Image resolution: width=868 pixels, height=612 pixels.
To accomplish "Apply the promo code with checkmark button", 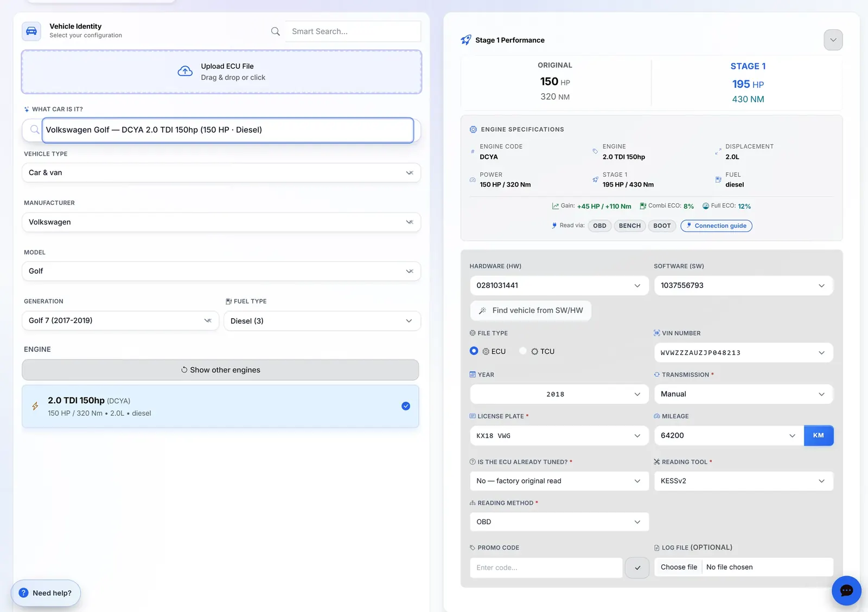I will point(637,568).
